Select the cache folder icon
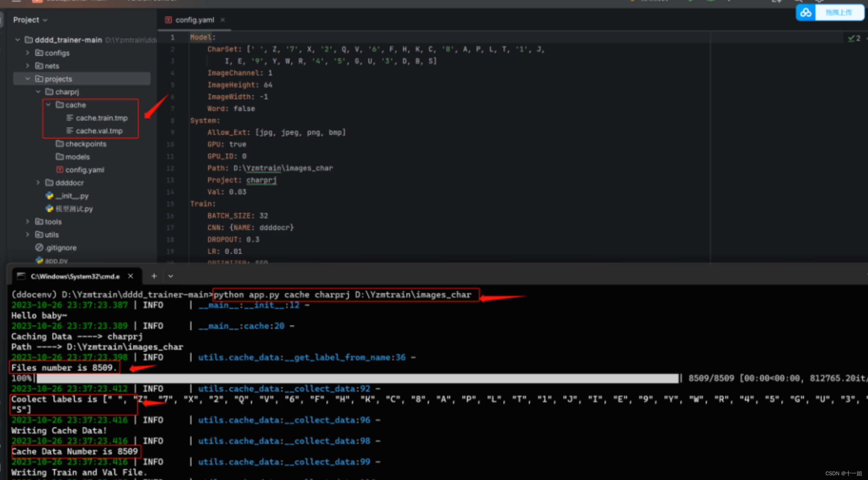 pyautogui.click(x=60, y=105)
